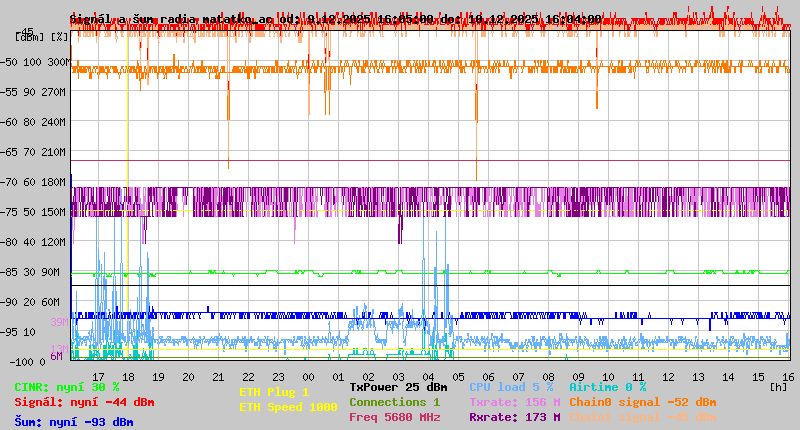800x430 pixels.
Task: Click the '210M' y-axis label
Action: (x=54, y=152)
